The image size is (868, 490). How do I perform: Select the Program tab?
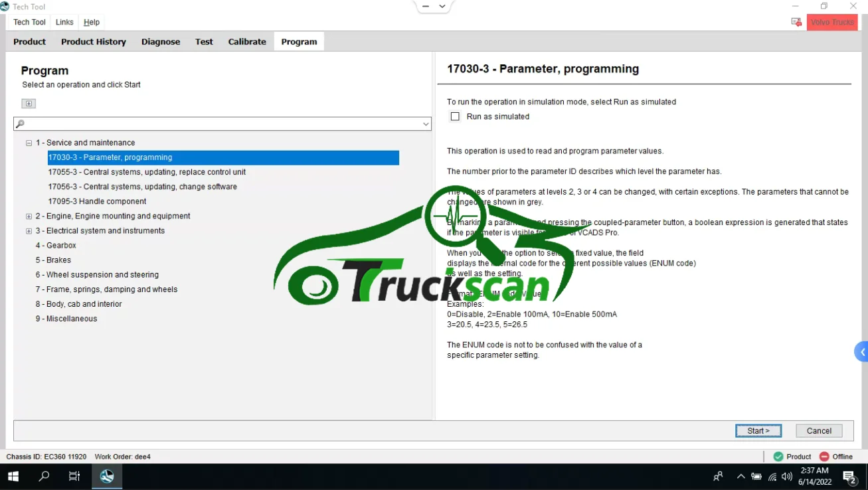300,42
